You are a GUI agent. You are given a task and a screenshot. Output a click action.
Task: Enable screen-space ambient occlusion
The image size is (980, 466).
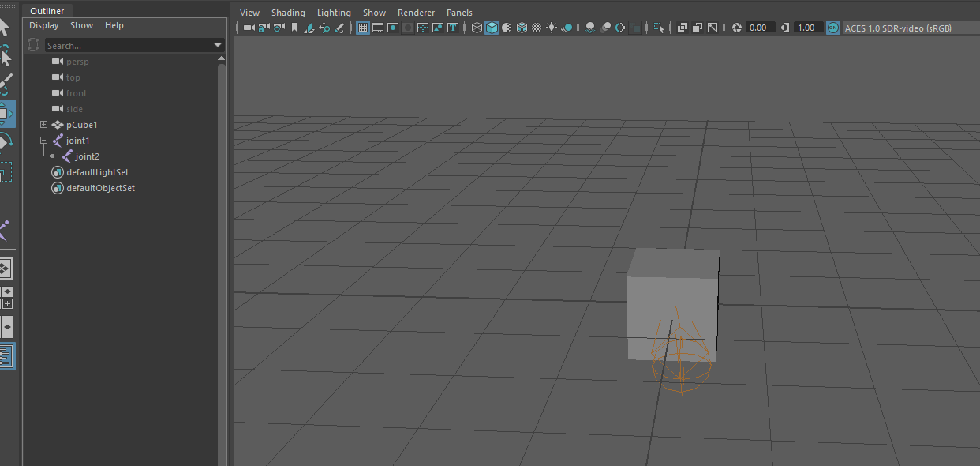(x=605, y=27)
